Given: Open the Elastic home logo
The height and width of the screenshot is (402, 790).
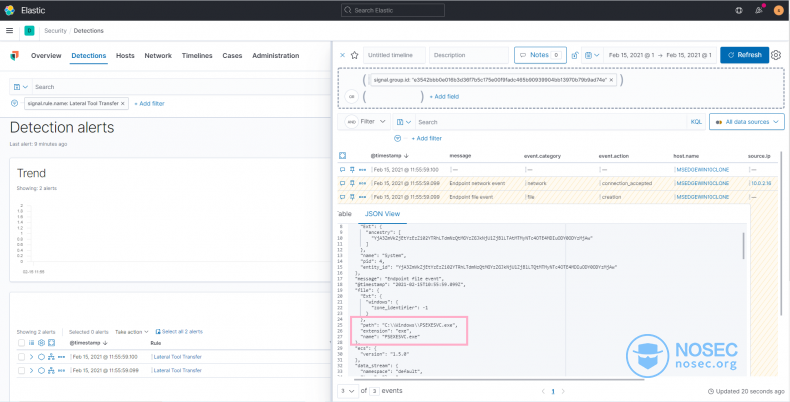Looking at the screenshot, I should [9, 10].
